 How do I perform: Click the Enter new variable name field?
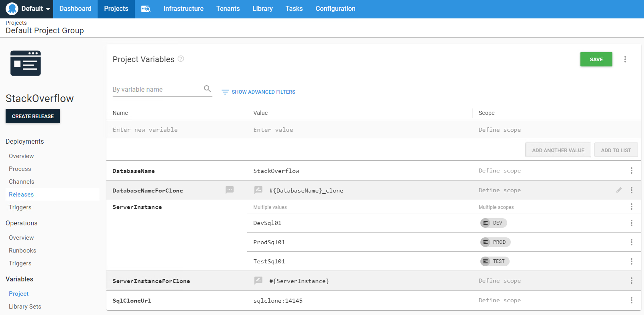tap(176, 130)
